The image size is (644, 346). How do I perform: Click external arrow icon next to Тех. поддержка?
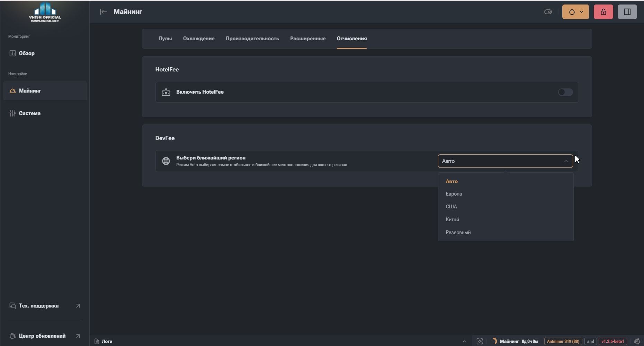78,306
